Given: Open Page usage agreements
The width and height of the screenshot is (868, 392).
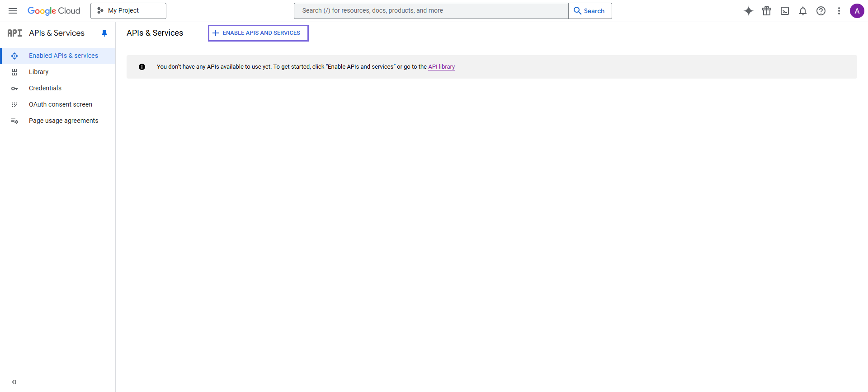Looking at the screenshot, I should (x=63, y=121).
